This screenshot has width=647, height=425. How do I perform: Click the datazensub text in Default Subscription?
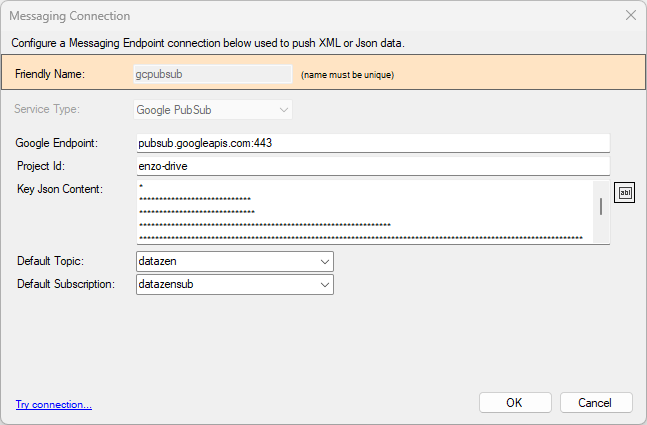click(x=166, y=284)
